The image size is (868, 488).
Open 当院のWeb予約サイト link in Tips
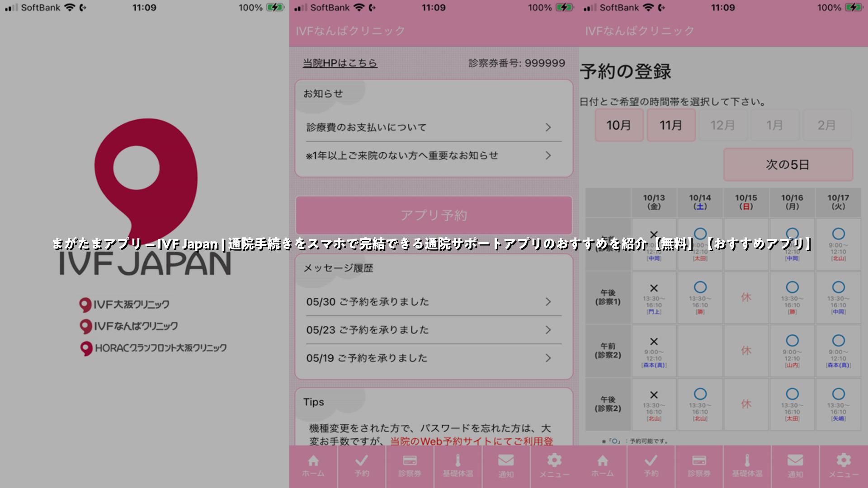point(472,441)
